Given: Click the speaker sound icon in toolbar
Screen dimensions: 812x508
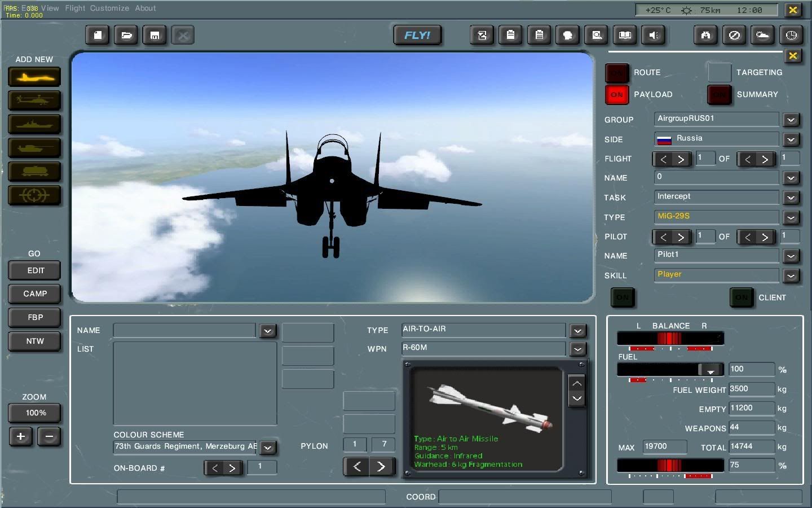Looking at the screenshot, I should tap(654, 36).
